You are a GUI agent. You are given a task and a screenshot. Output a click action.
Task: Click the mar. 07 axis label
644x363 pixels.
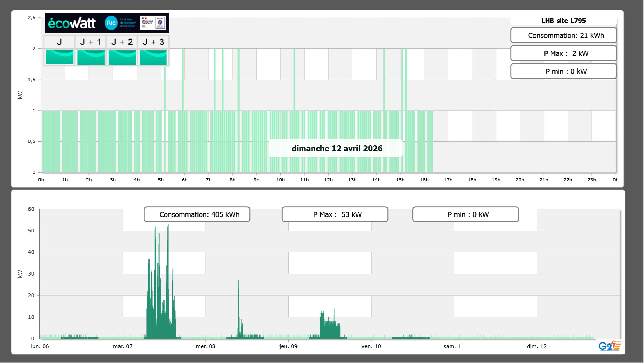pos(123,346)
